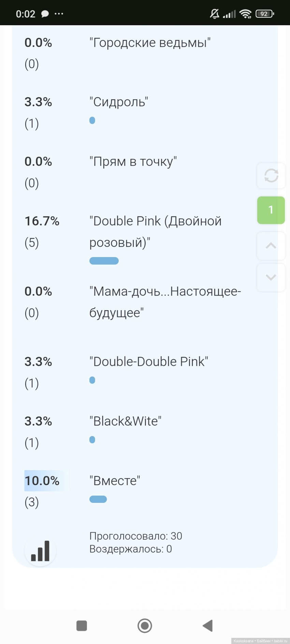
Task: Select the Сидроль poll option
Action: coord(118,102)
